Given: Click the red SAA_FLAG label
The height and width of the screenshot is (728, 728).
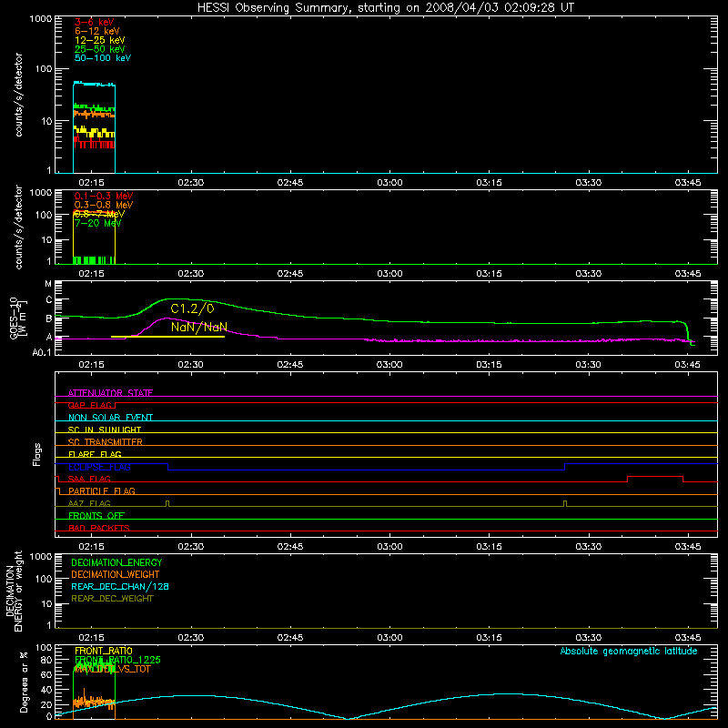Looking at the screenshot, I should click(x=89, y=479).
